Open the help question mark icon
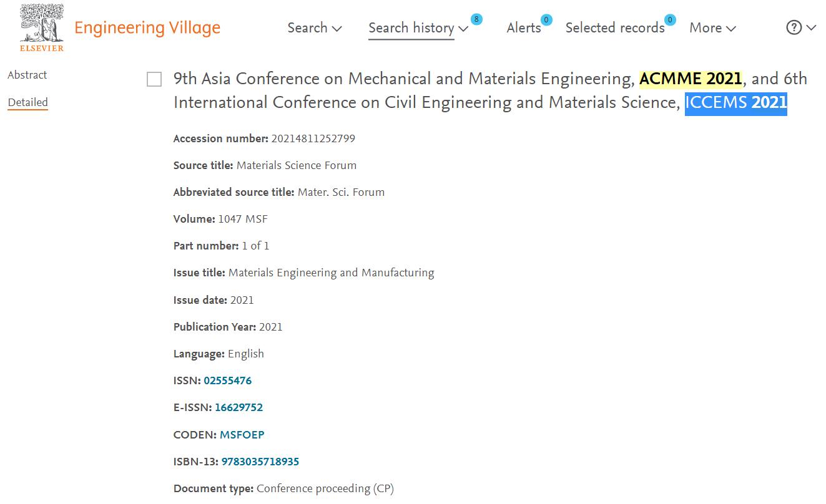826x504 pixels. click(x=794, y=27)
